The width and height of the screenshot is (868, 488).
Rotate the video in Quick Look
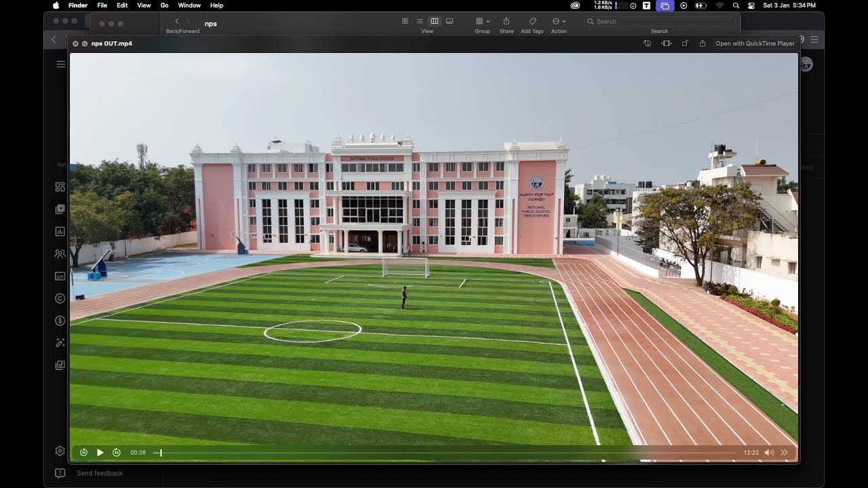tap(685, 43)
